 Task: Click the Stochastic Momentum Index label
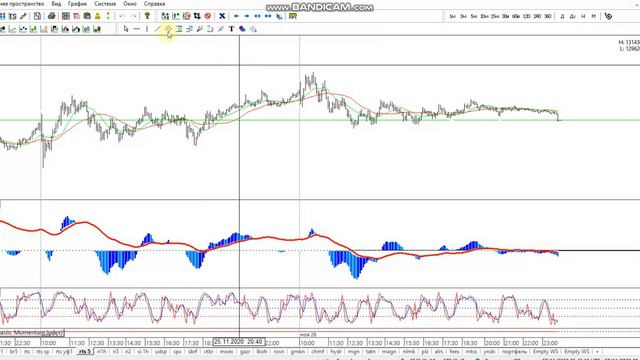(x=32, y=333)
